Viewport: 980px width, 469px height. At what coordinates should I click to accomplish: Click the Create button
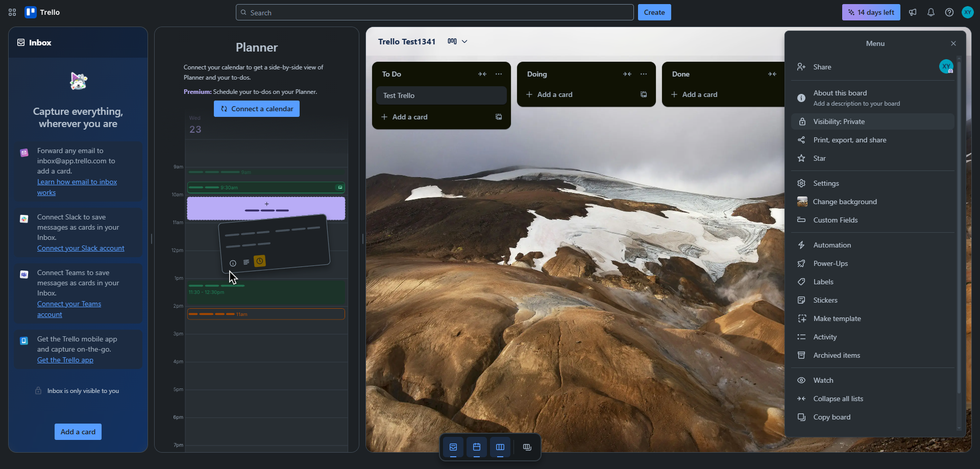point(654,12)
